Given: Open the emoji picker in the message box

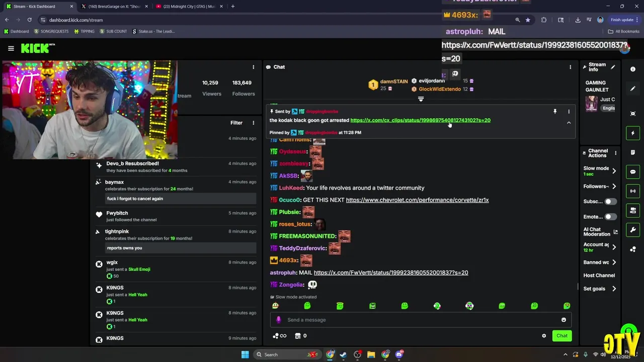Looking at the screenshot, I should (x=563, y=320).
